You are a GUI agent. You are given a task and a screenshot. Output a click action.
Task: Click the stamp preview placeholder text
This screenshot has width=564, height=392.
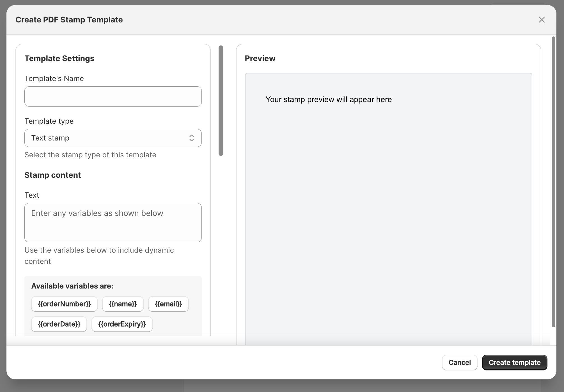pos(328,100)
